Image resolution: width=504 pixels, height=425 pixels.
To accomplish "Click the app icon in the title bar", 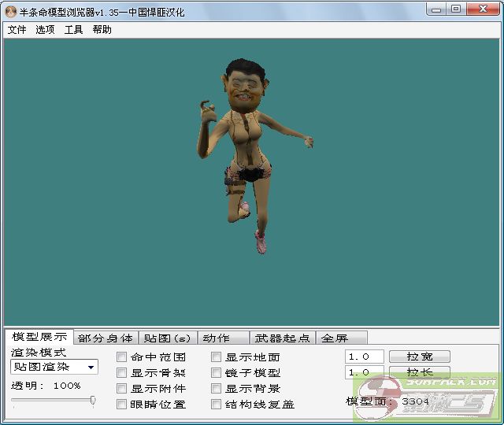I will [x=10, y=10].
